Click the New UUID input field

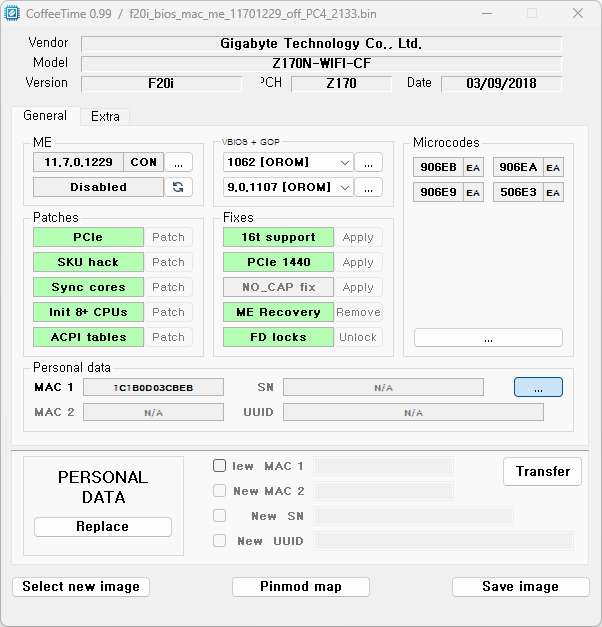click(x=443, y=541)
